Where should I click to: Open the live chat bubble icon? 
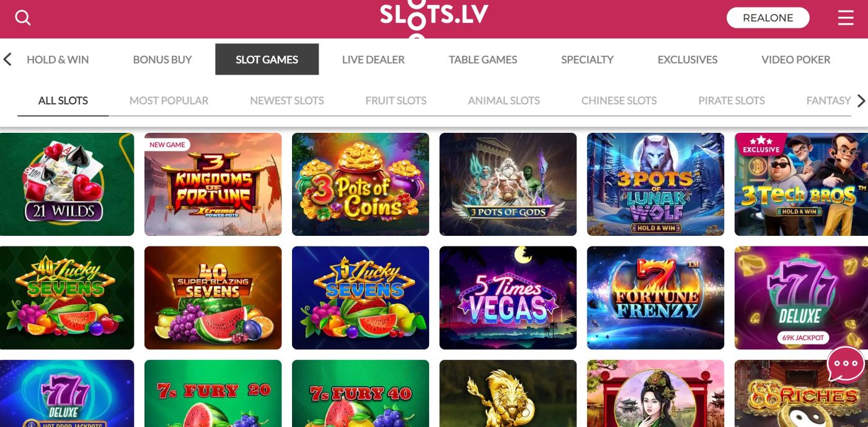pos(846,364)
